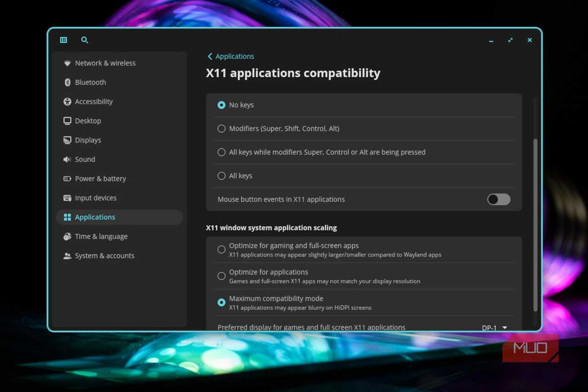Click the settings page vertical scrollbar
This screenshot has height=392, width=588.
[535, 225]
